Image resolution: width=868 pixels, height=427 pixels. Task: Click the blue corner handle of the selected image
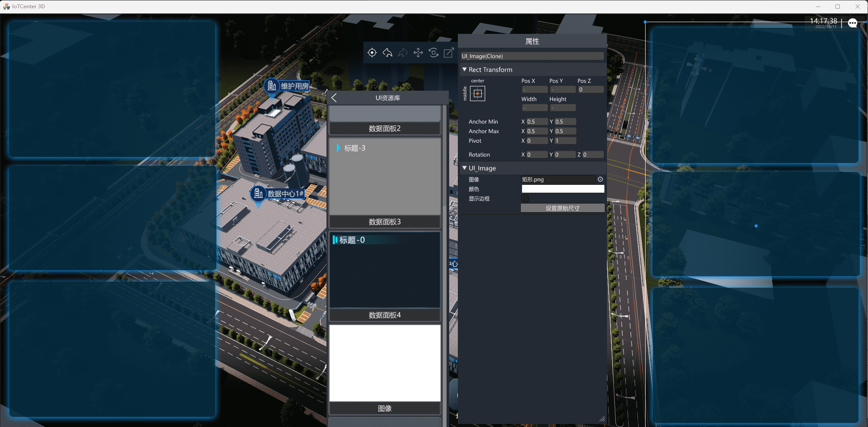coord(645,22)
